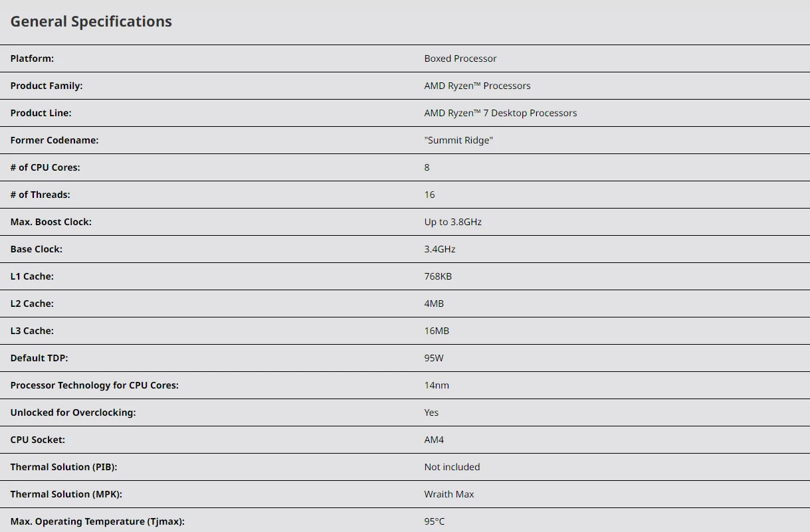This screenshot has height=532, width=810.
Task: Click the AMD Ryzen Processors family value
Action: [x=477, y=86]
